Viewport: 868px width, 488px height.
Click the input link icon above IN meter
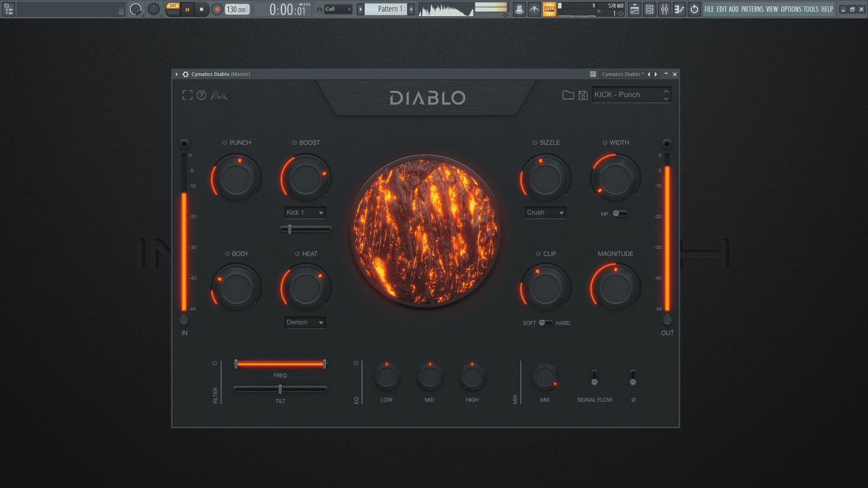(184, 144)
